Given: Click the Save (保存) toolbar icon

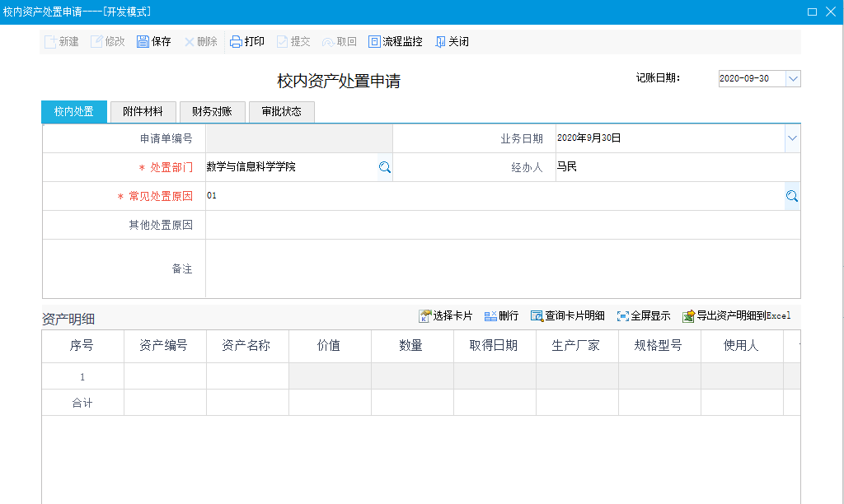Looking at the screenshot, I should [x=143, y=42].
